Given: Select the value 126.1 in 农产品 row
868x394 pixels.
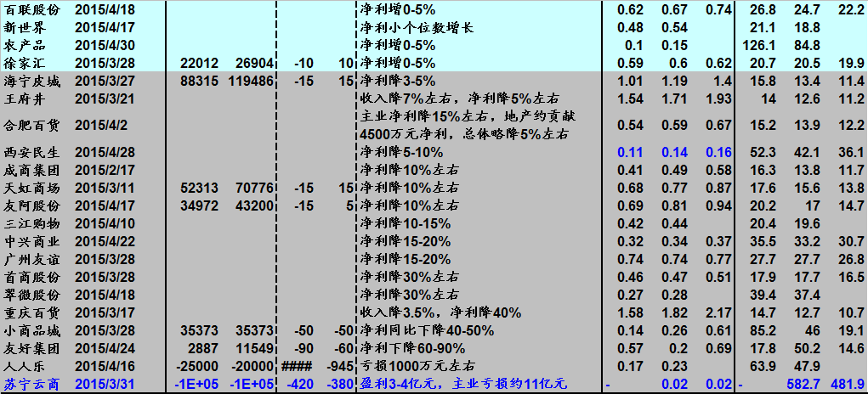Looking at the screenshot, I should pyautogui.click(x=761, y=45).
